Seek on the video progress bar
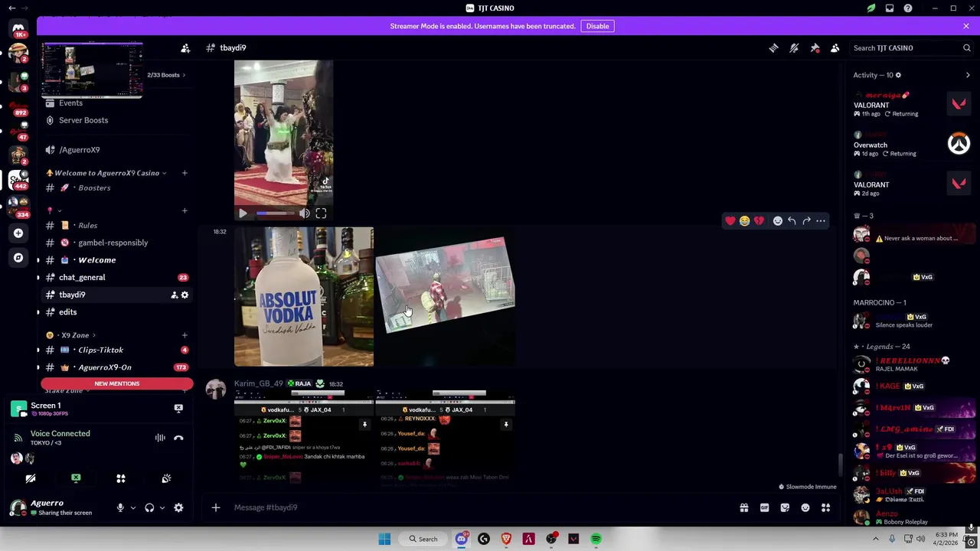Viewport: 980px width, 551px height. pyautogui.click(x=275, y=214)
